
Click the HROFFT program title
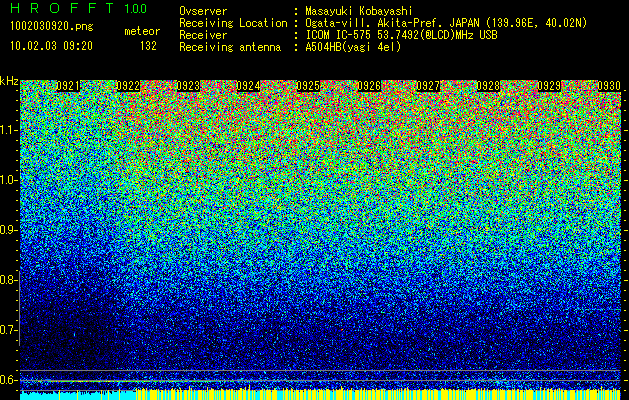[63, 8]
